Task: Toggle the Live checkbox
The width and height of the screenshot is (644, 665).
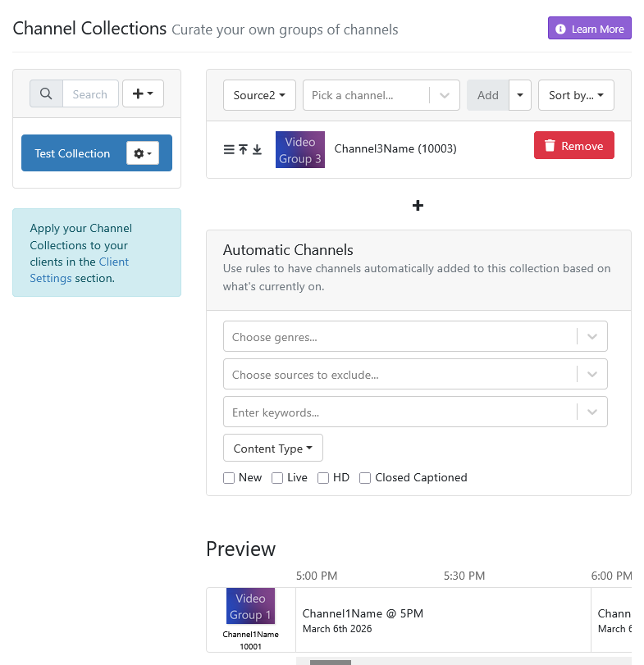Action: [277, 478]
